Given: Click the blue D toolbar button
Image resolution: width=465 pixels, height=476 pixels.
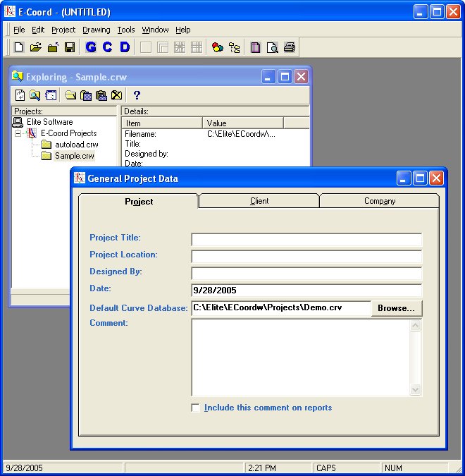Looking at the screenshot, I should [x=125, y=47].
